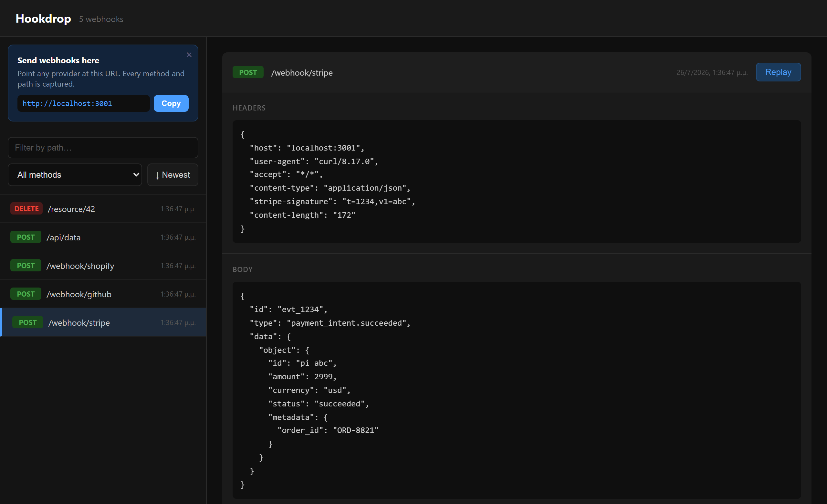Open the POST /api/data request

click(x=103, y=237)
